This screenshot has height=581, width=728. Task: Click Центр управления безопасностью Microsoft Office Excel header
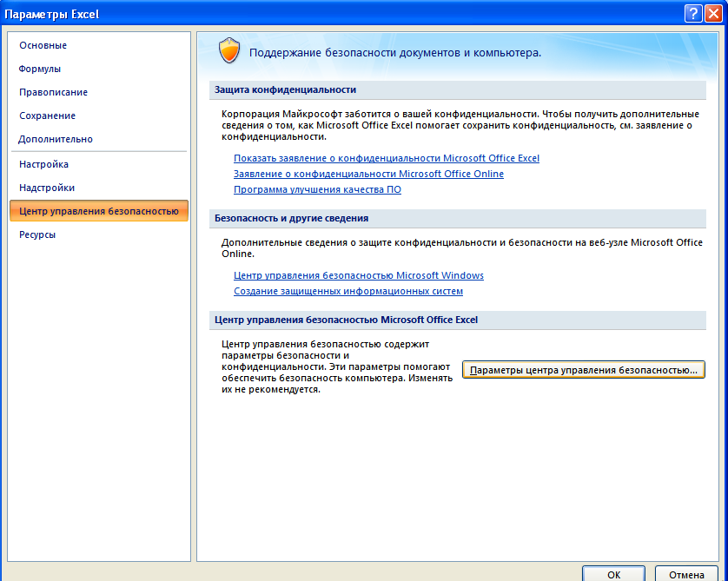tap(457, 320)
